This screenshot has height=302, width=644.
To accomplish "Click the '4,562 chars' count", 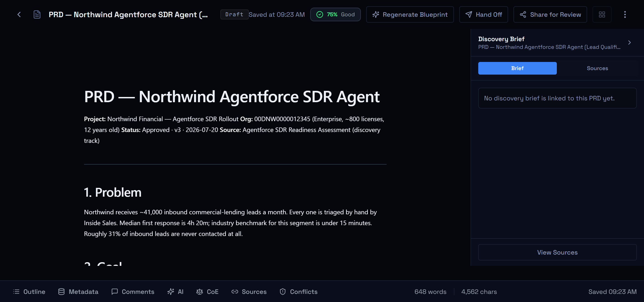I will 479,292.
